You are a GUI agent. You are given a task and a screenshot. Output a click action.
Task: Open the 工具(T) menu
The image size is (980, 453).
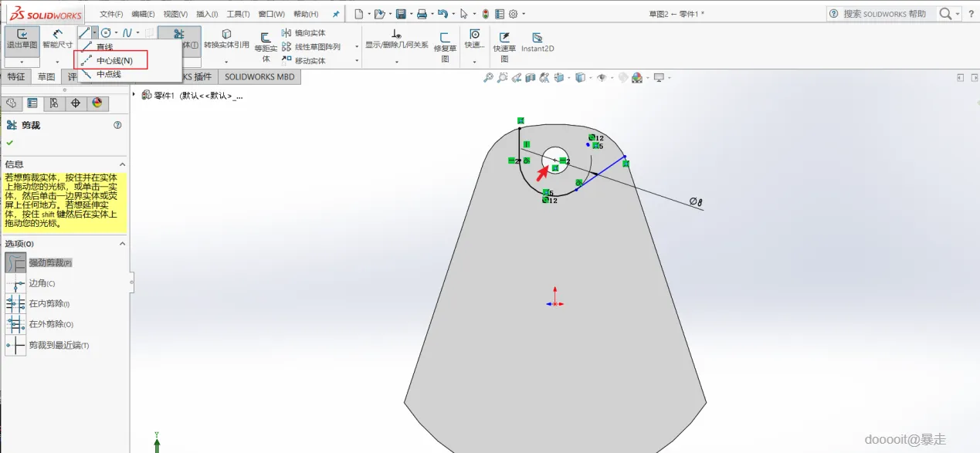coord(239,14)
